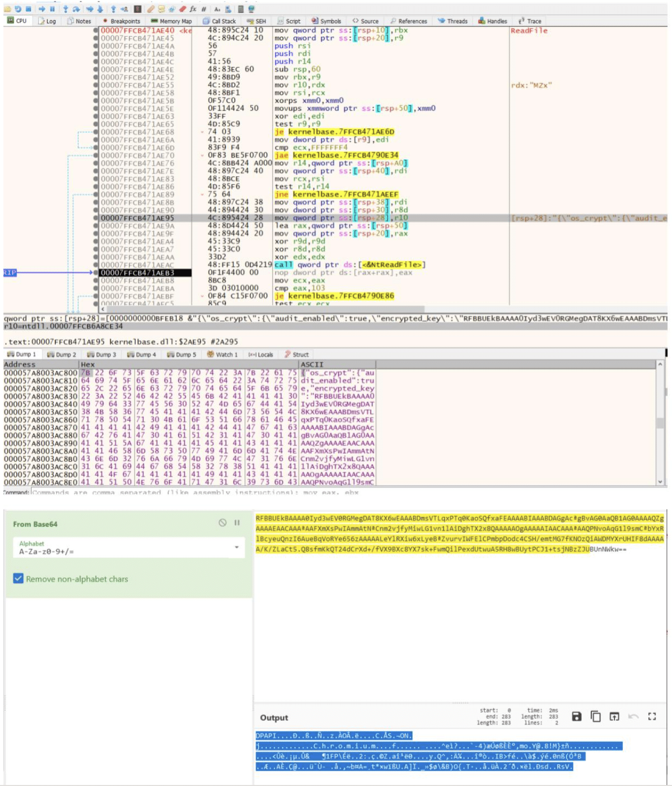Save output to file in CyberChef

coord(577,716)
